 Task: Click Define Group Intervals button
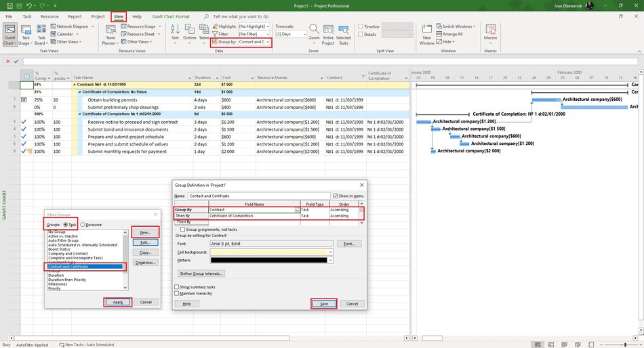(x=201, y=274)
